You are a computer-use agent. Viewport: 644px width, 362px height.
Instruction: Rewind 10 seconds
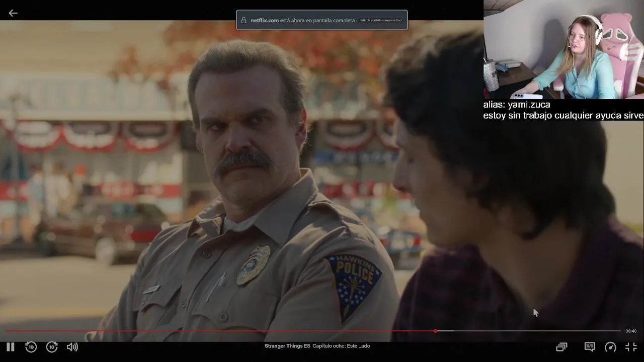coord(31,347)
